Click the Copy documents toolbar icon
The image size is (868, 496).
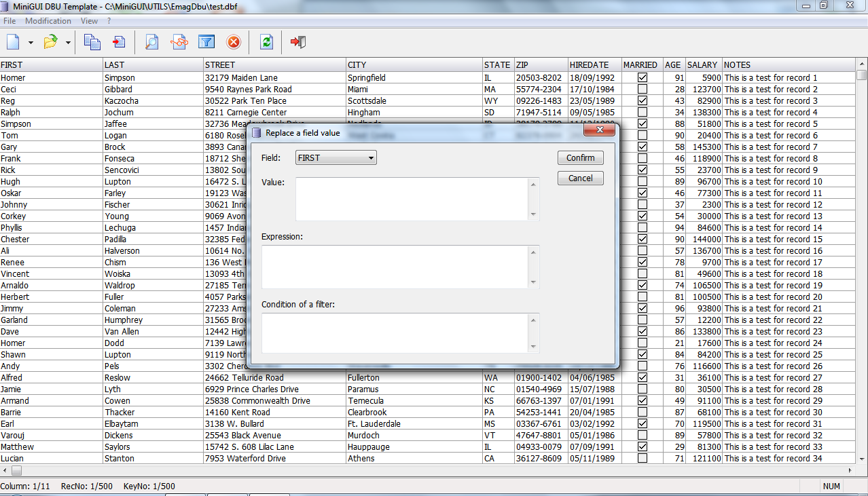(92, 42)
